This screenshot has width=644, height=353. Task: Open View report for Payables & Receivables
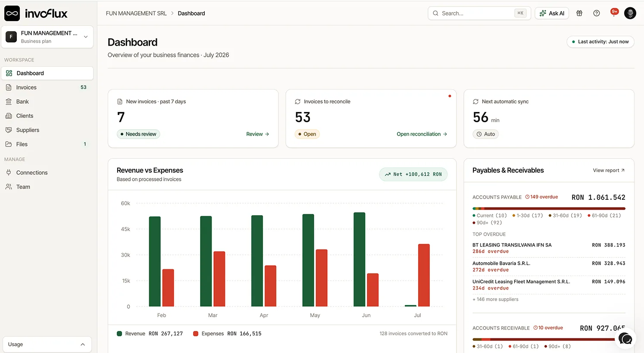(x=609, y=170)
